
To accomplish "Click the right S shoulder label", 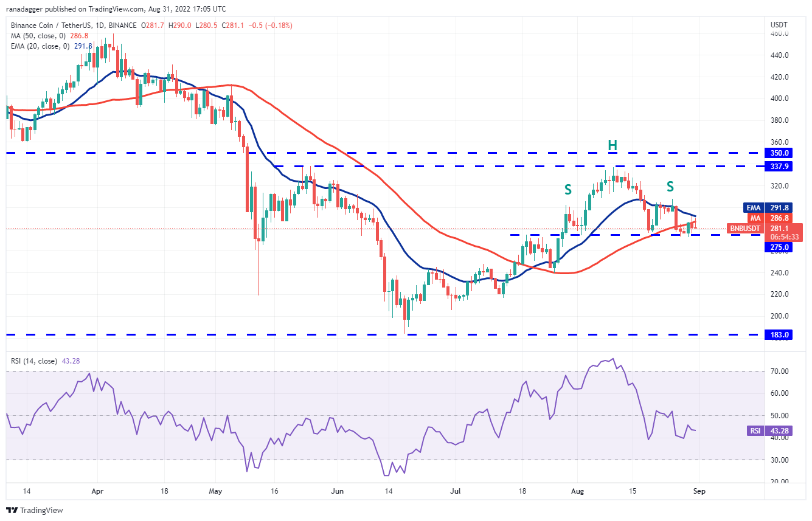I will click(x=670, y=187).
